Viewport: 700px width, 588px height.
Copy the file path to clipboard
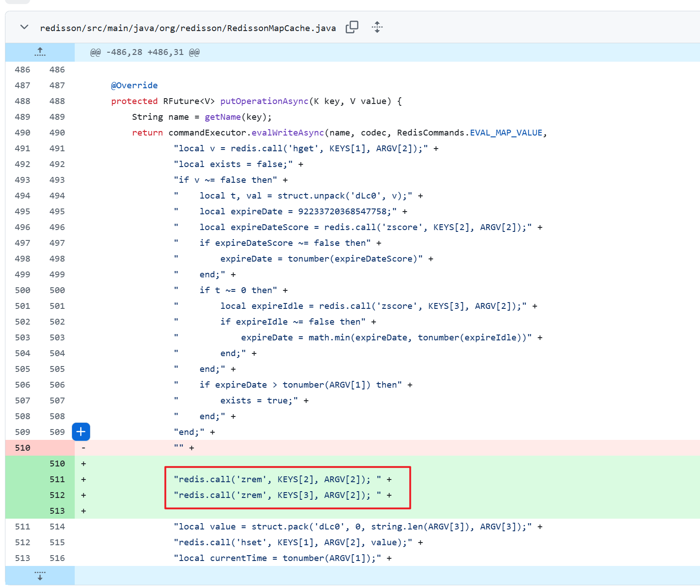[x=352, y=27]
